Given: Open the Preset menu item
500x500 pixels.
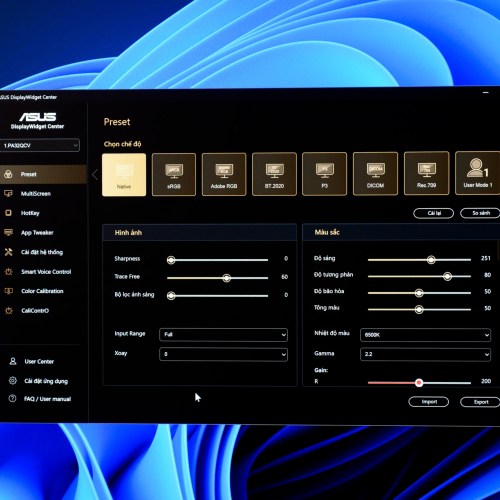Looking at the screenshot, I should tap(43, 174).
